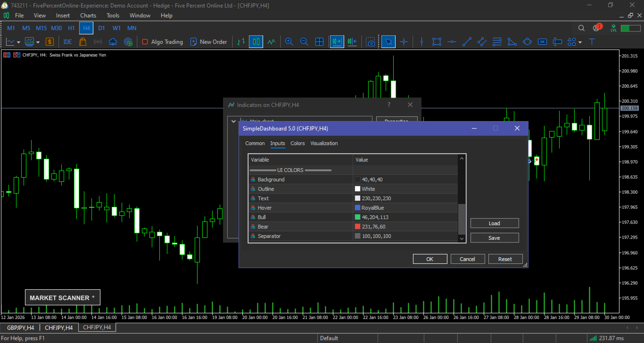Click the Save button in dialog
The width and height of the screenshot is (644, 343).
click(494, 238)
